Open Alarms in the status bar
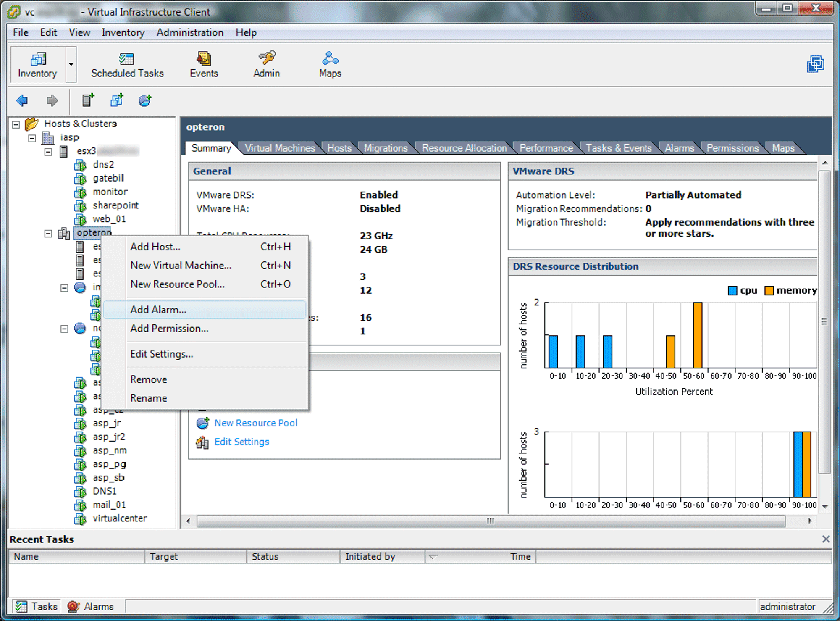 [91, 606]
